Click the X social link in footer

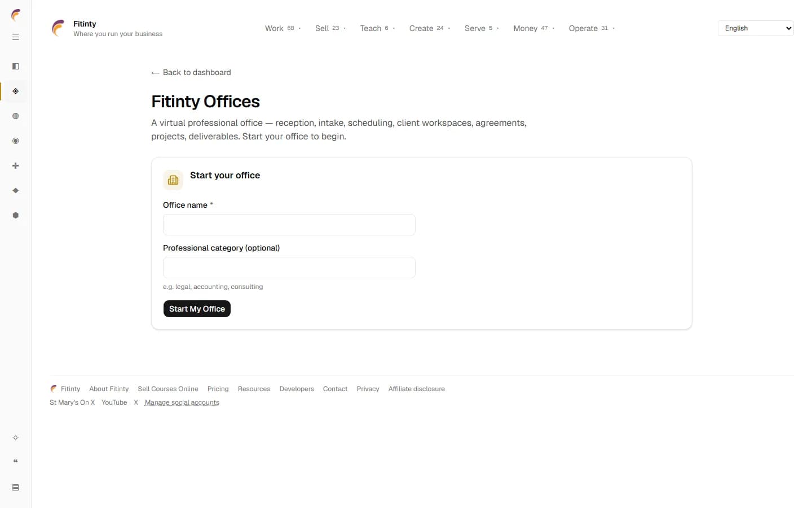[136, 402]
